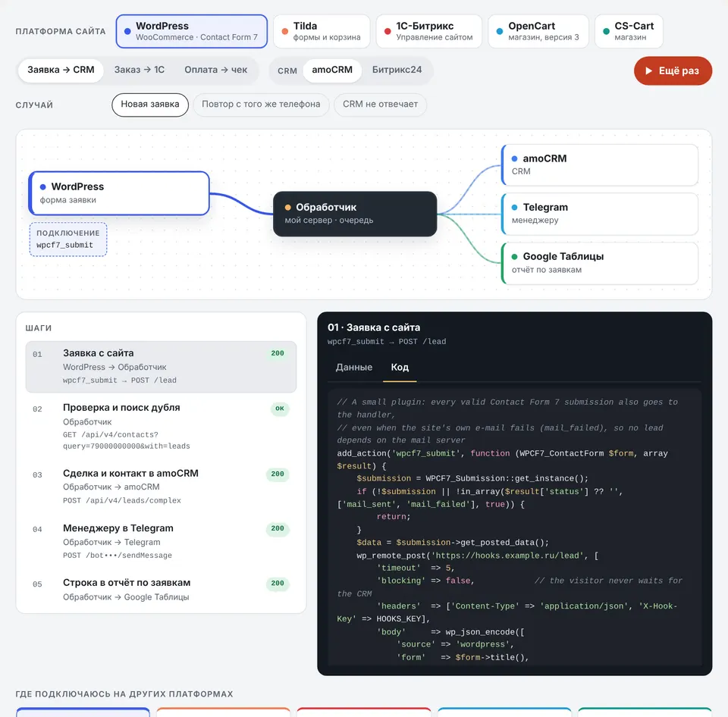Click the ок status badge of step 02
This screenshot has height=717, width=728.
[x=280, y=409]
